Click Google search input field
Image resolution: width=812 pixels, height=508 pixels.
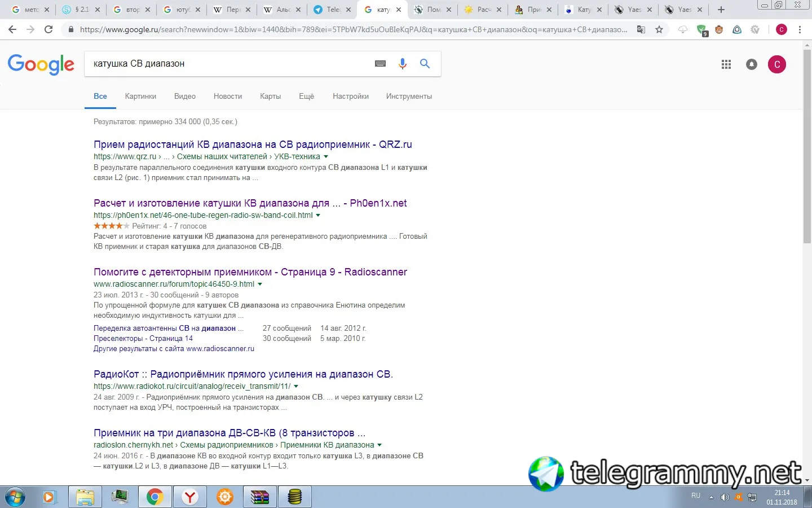coord(228,64)
